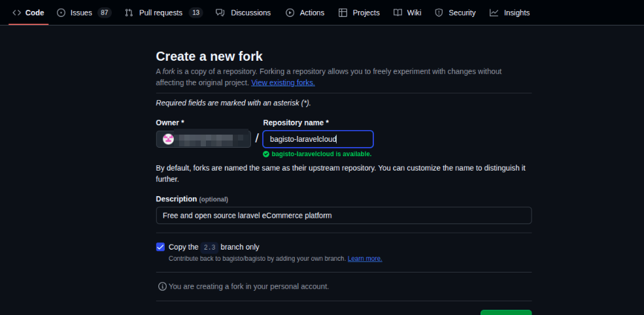This screenshot has width=644, height=315.
Task: Click the Create a new fork heading
Action: (x=209, y=56)
